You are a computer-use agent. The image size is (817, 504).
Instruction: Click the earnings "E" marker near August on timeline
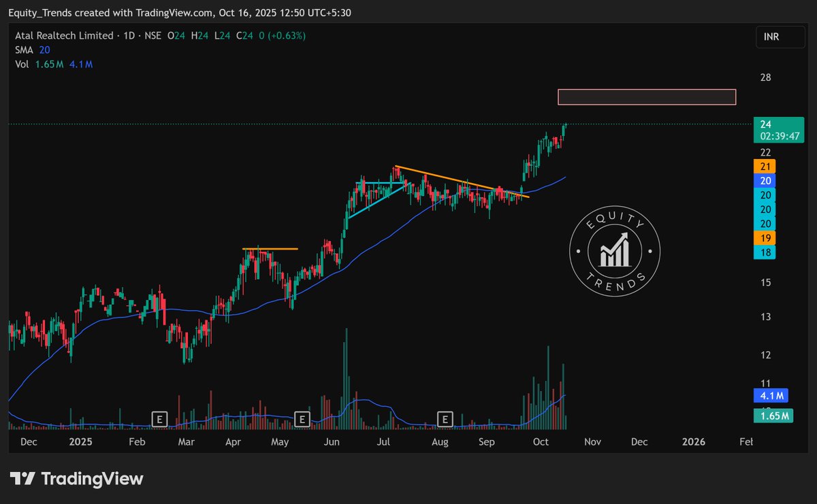[444, 419]
